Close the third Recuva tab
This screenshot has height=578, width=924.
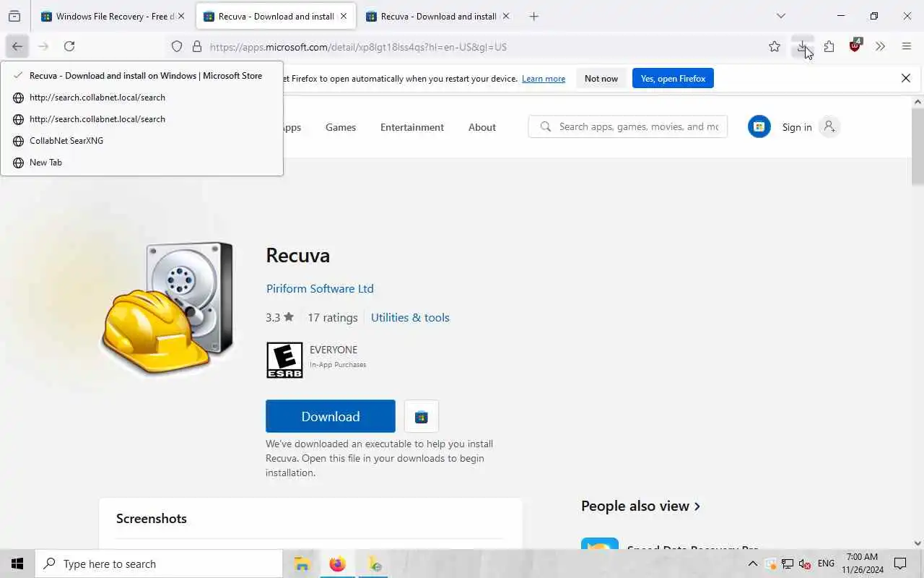506,16
